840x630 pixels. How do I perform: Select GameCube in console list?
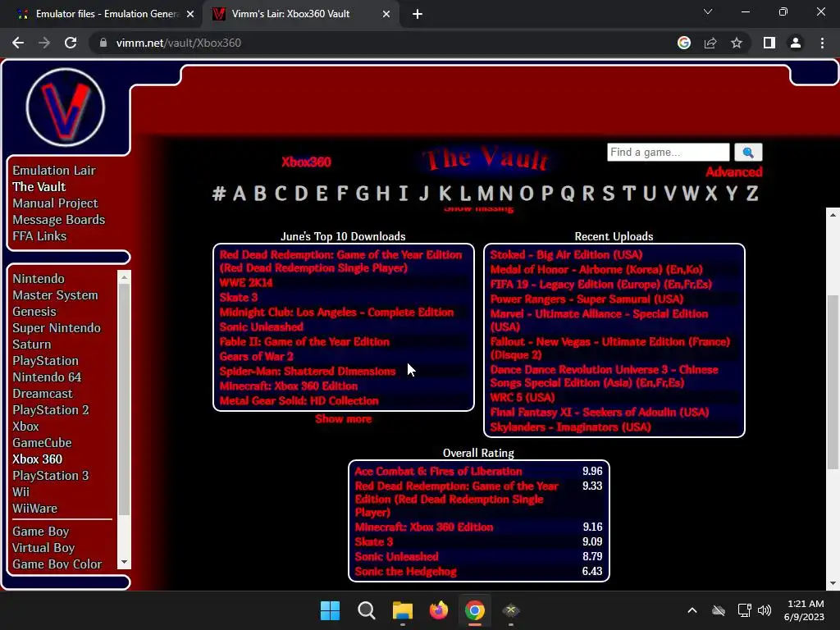point(42,443)
